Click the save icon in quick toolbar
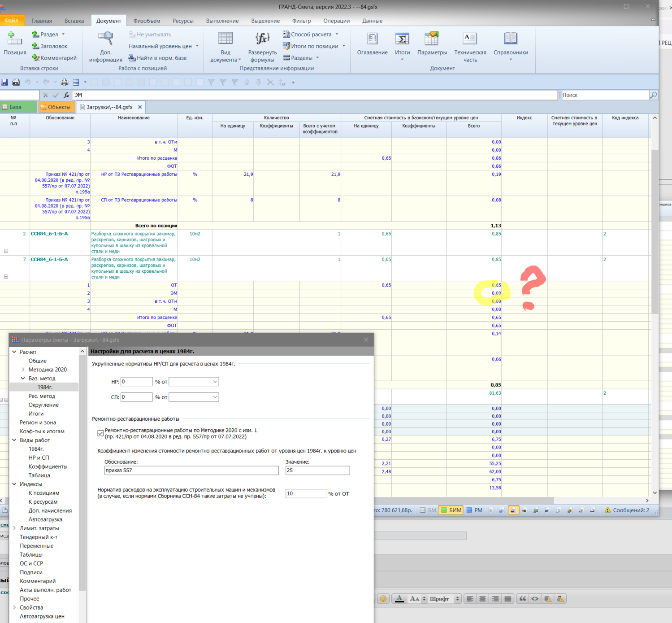The image size is (672, 623). coord(4,83)
